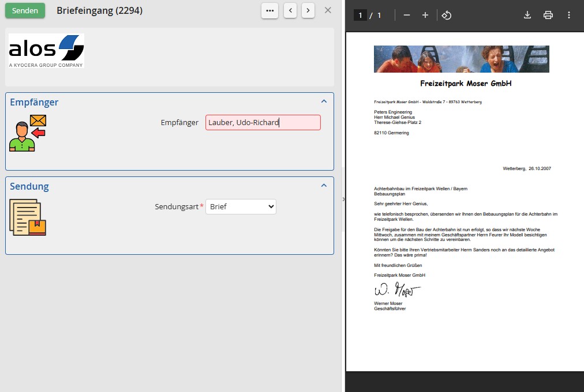Go to the previous Briefeingang item
This screenshot has height=392, width=584.
(290, 10)
